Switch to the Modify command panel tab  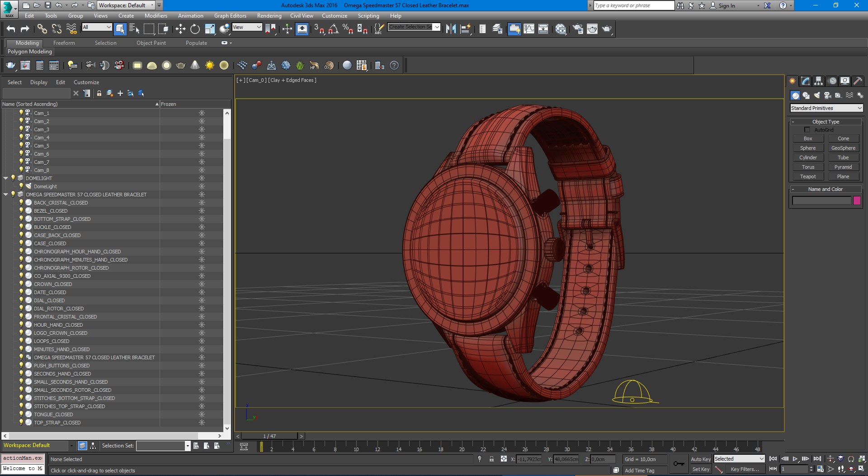805,81
